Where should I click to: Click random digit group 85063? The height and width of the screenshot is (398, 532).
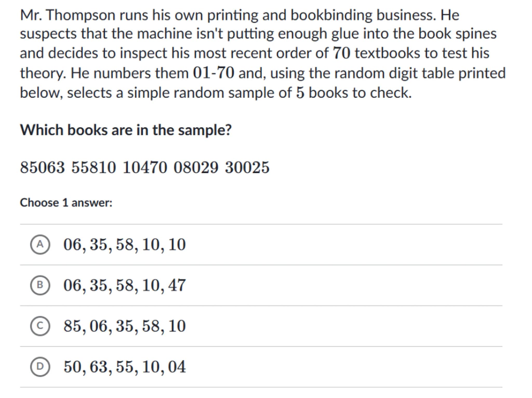click(x=42, y=167)
